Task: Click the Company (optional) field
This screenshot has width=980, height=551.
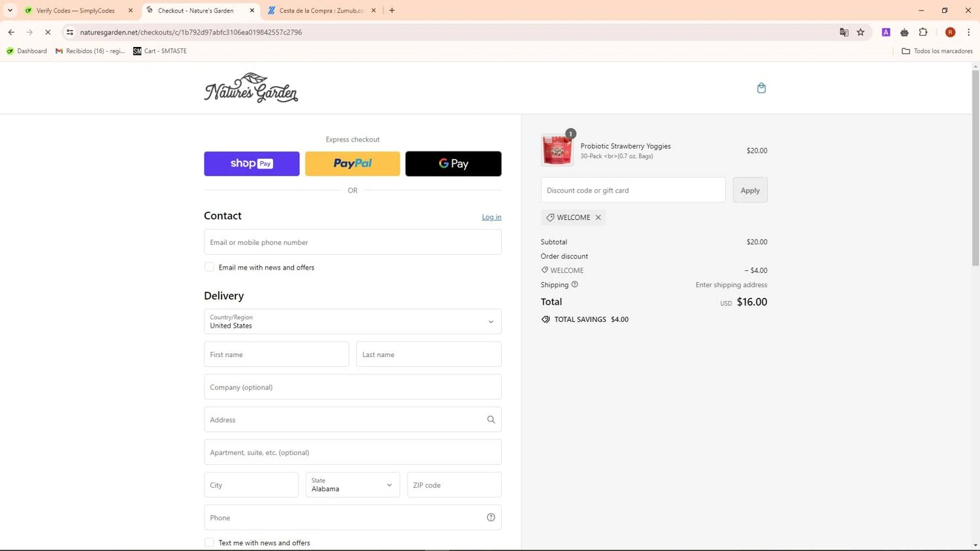Action: click(x=353, y=387)
